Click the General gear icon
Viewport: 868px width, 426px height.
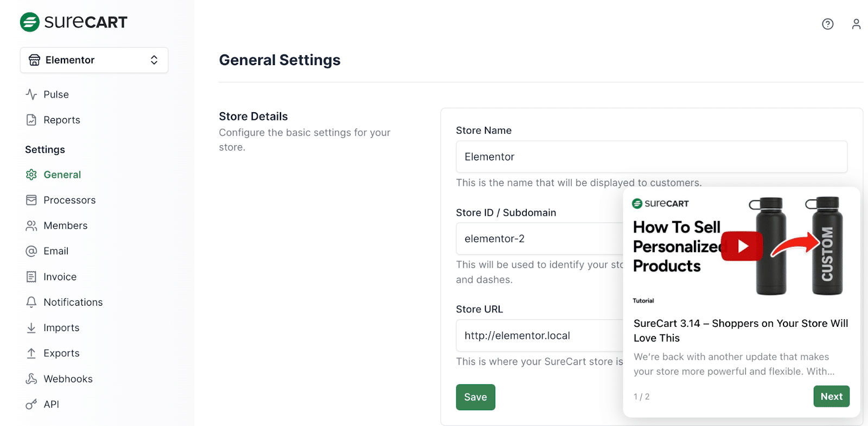pyautogui.click(x=31, y=175)
